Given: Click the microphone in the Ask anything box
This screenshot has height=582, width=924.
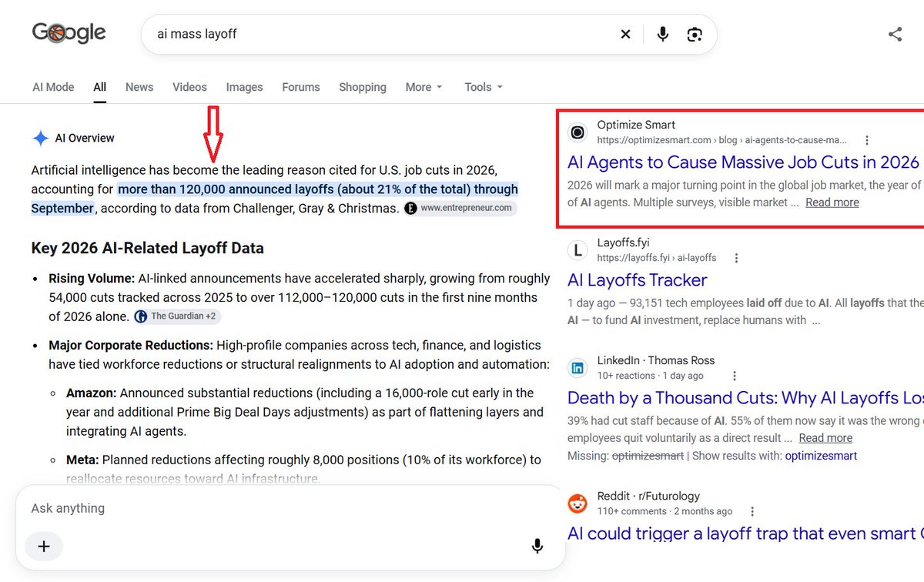Looking at the screenshot, I should 537,546.
